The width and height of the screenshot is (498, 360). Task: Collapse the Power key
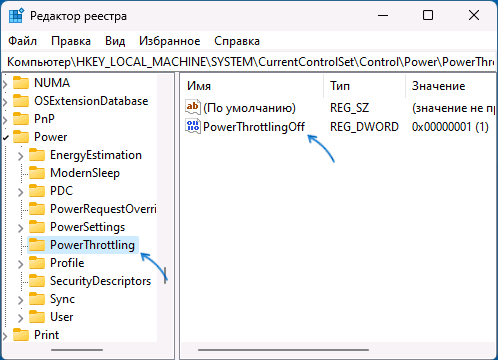[5, 137]
